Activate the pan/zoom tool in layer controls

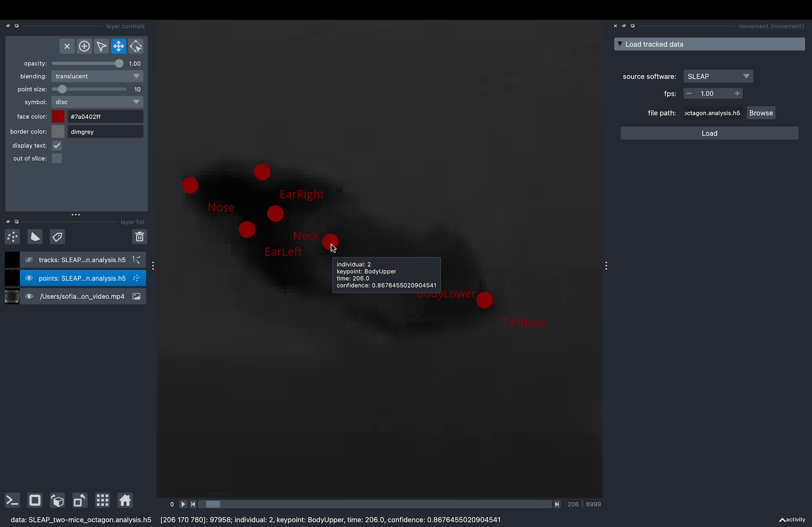click(119, 46)
